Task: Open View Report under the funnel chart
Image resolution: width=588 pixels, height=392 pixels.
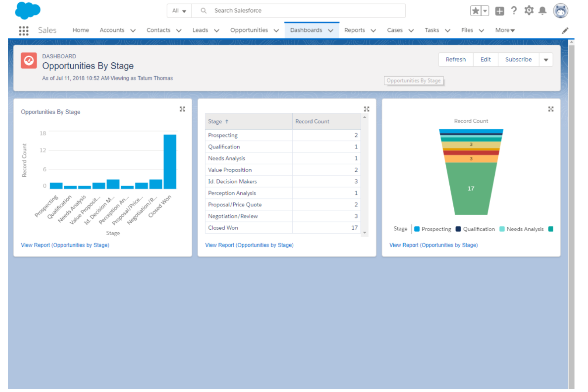Action: 433,245
